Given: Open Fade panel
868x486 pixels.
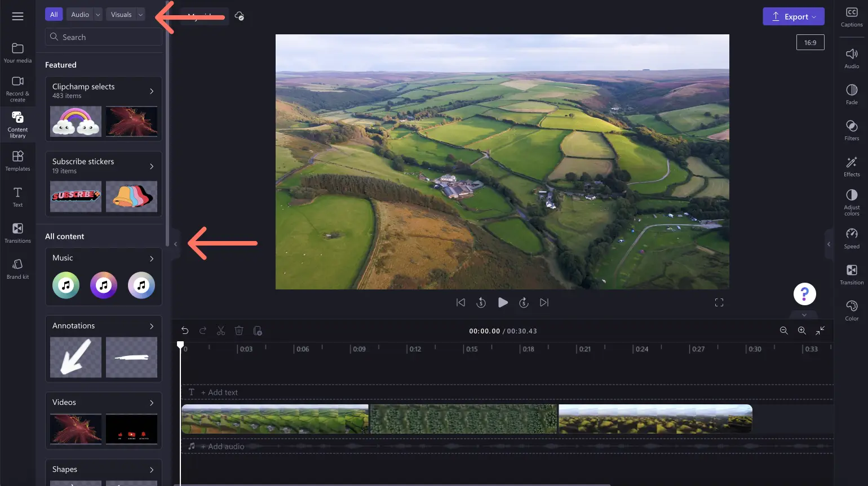Looking at the screenshot, I should coord(852,94).
